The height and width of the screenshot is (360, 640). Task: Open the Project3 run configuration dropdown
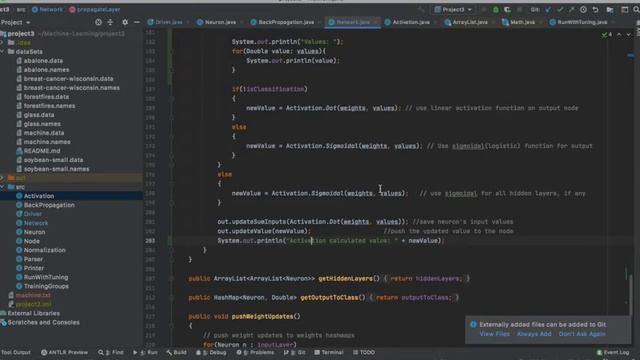pos(453,9)
